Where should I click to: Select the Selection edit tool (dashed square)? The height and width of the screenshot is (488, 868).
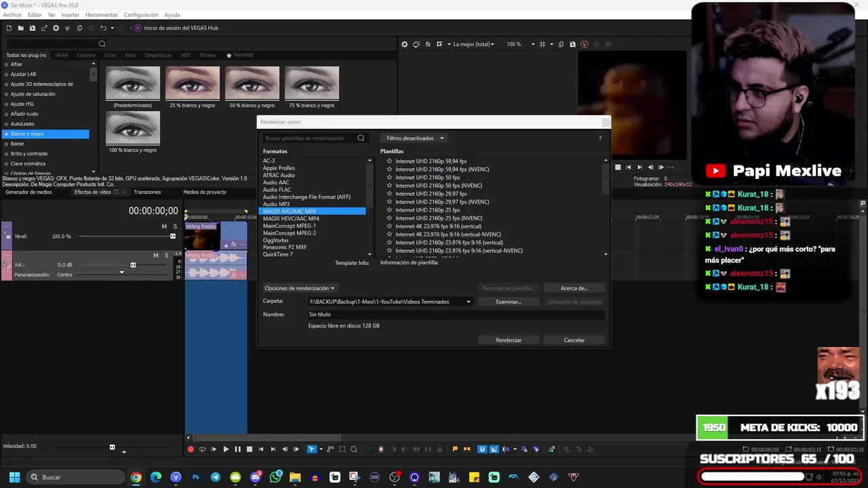point(342,449)
